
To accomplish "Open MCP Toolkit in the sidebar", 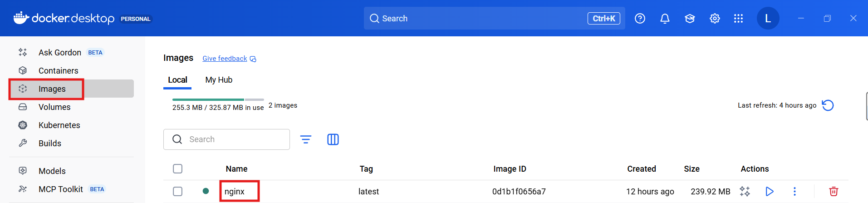I will [x=71, y=189].
